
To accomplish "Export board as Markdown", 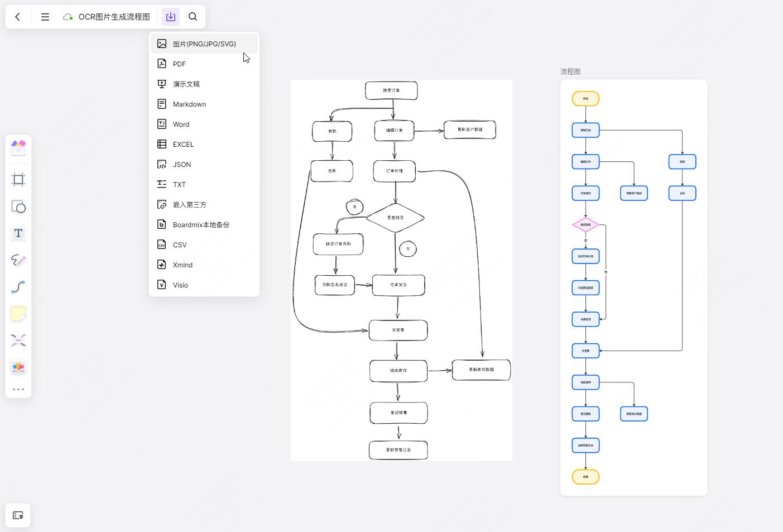I will click(x=189, y=104).
